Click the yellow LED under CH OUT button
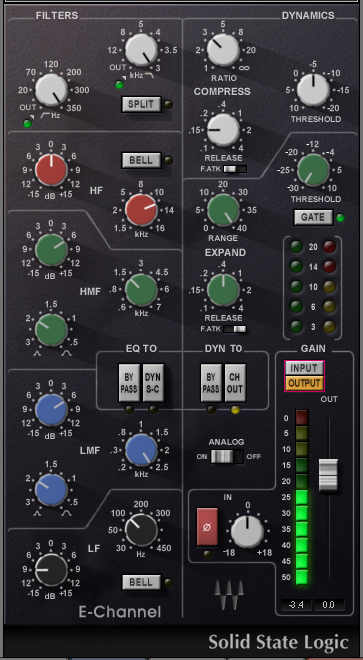Screen dimensions: 363x660 pos(235,410)
